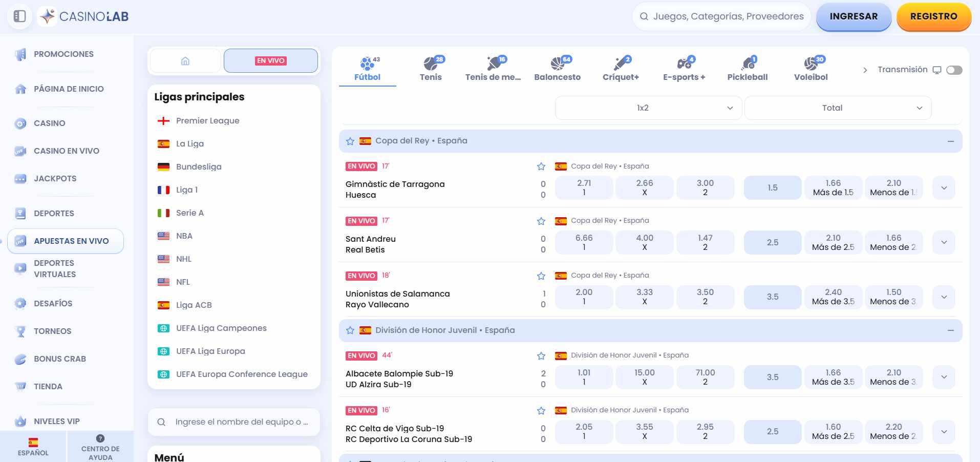Image resolution: width=980 pixels, height=462 pixels.
Task: Bet 4.00 draw in Sant Andreu match
Action: (x=645, y=242)
